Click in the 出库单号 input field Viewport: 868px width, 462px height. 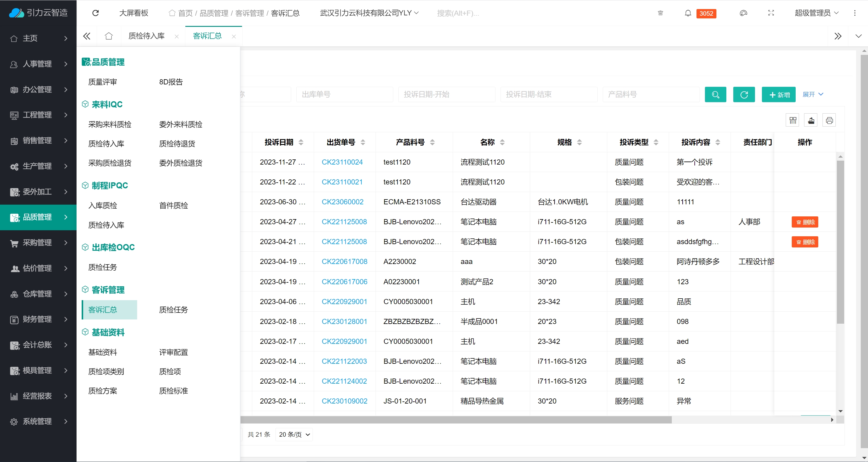point(344,94)
